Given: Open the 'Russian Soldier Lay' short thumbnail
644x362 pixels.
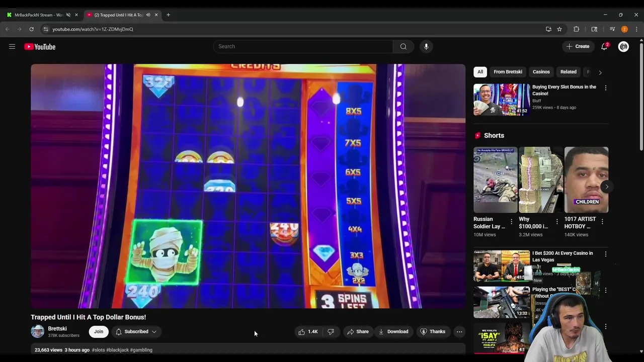Looking at the screenshot, I should (496, 179).
